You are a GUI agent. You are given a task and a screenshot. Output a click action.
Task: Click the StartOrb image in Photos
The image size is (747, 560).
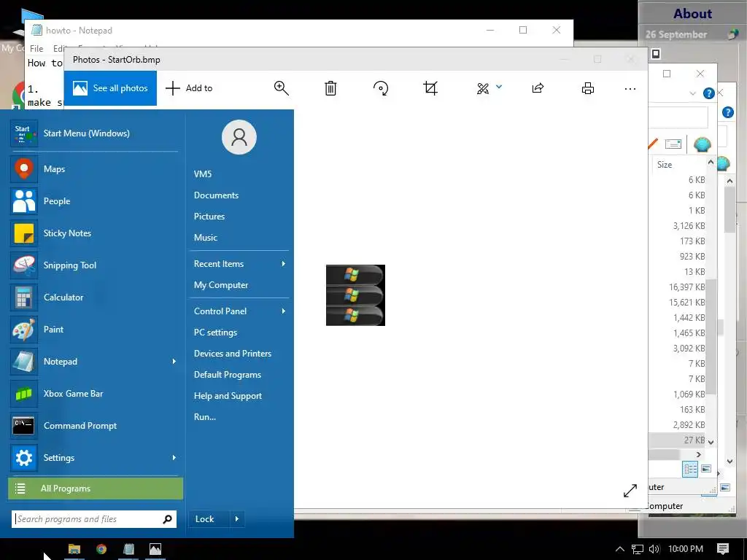tap(355, 295)
